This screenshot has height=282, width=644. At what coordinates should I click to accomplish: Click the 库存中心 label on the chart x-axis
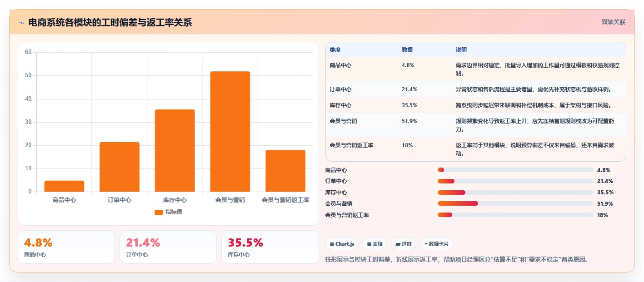point(175,200)
